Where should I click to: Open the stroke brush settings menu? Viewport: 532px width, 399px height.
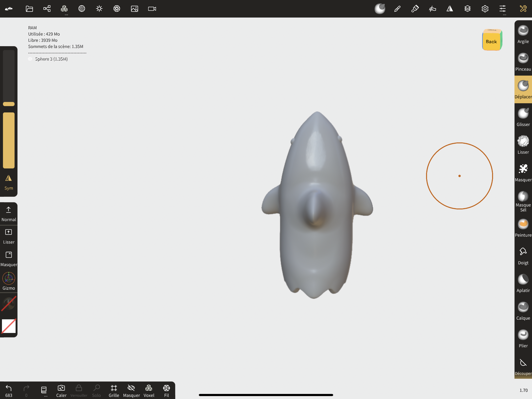click(397, 9)
